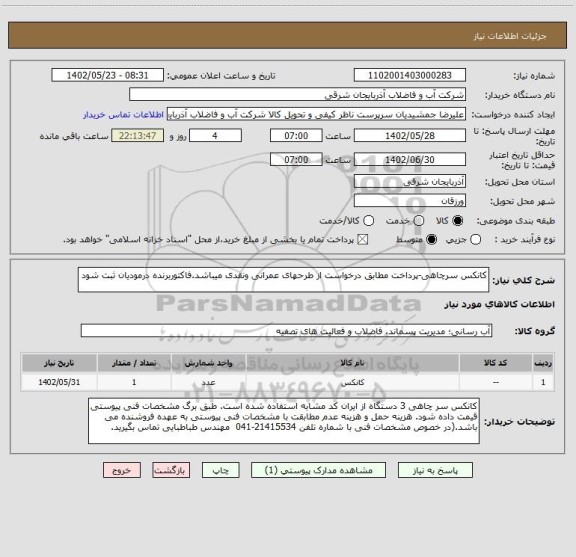Click the remaining days field showing 4
The height and width of the screenshot is (557, 576).
pos(215,136)
